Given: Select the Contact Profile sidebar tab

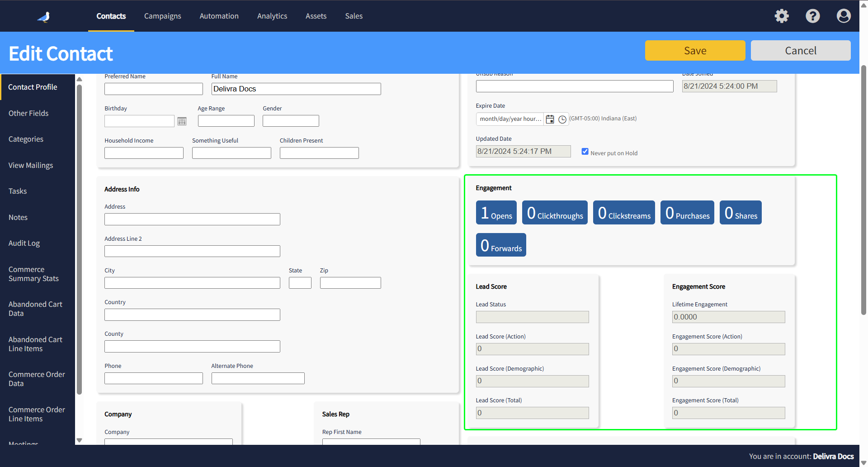Looking at the screenshot, I should point(38,87).
